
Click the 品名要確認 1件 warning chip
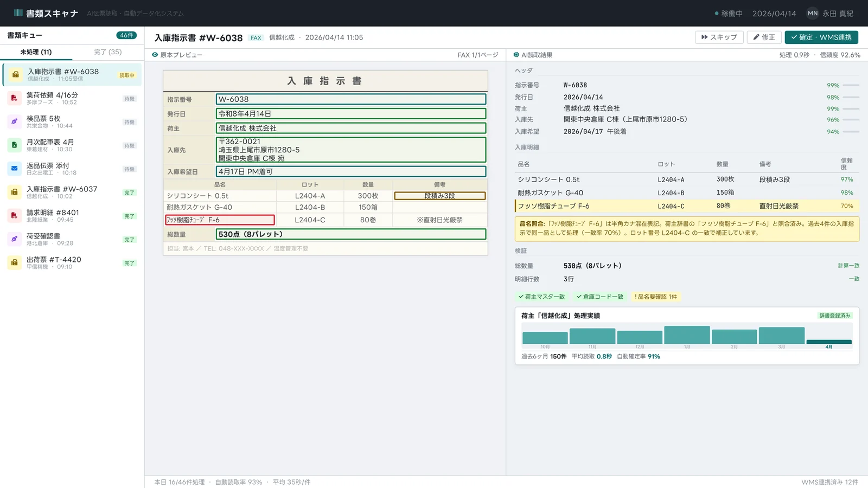point(655,297)
